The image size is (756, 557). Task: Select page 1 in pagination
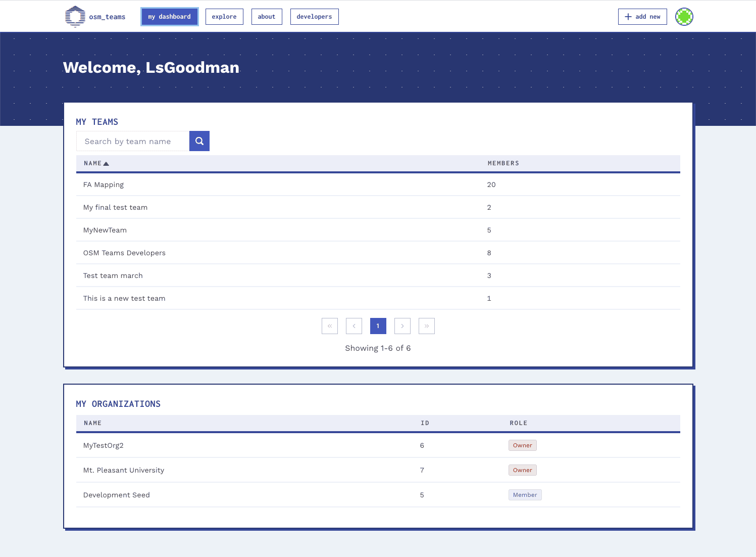378,326
